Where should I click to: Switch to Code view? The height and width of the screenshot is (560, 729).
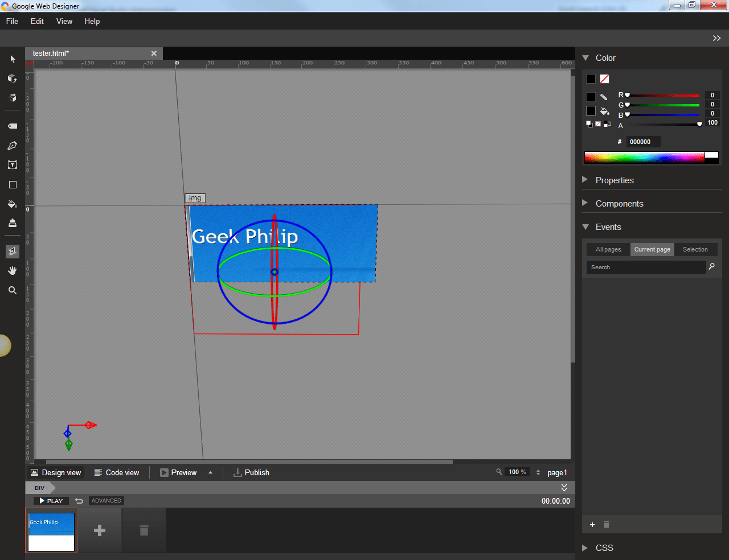tap(117, 472)
